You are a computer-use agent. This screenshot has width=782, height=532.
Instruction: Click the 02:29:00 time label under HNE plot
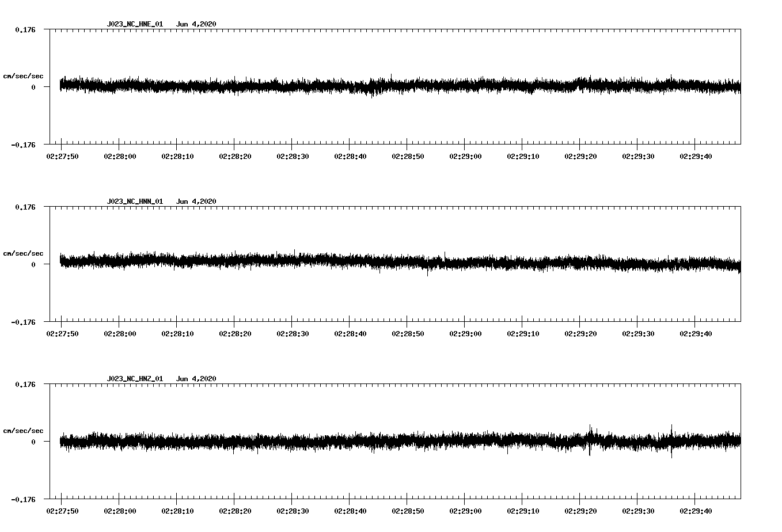click(465, 157)
